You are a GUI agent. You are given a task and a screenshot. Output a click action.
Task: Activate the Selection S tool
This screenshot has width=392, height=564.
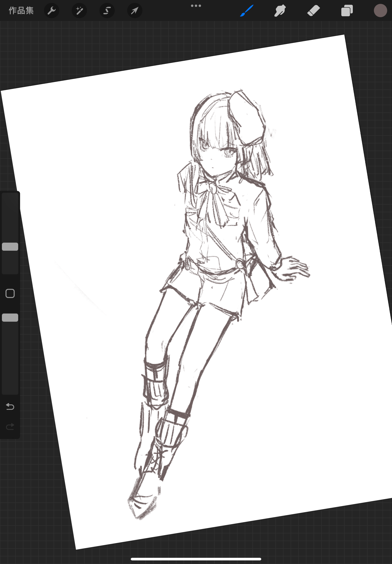click(x=107, y=11)
